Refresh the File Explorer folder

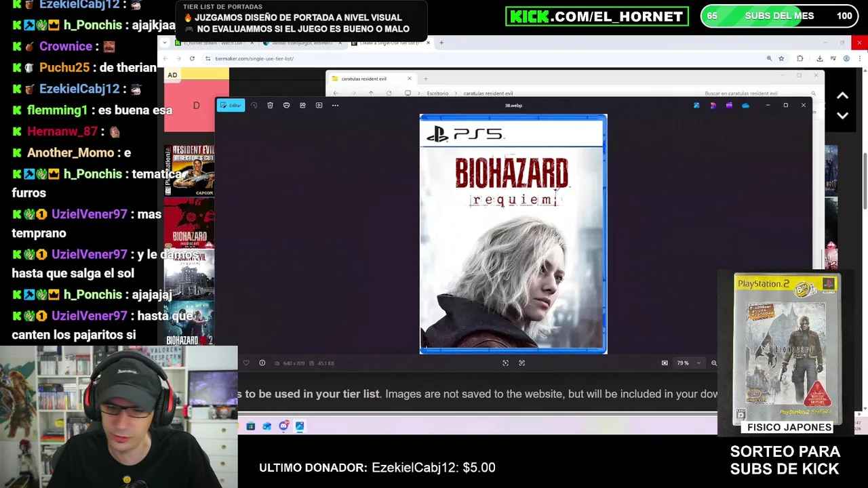click(389, 93)
